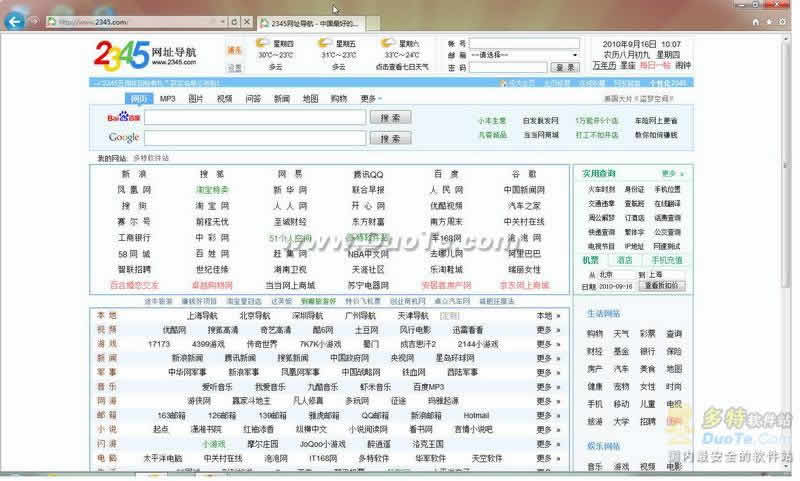This screenshot has width=800, height=481.
Task: Select the 手机充值 tab
Action: pyautogui.click(x=667, y=260)
